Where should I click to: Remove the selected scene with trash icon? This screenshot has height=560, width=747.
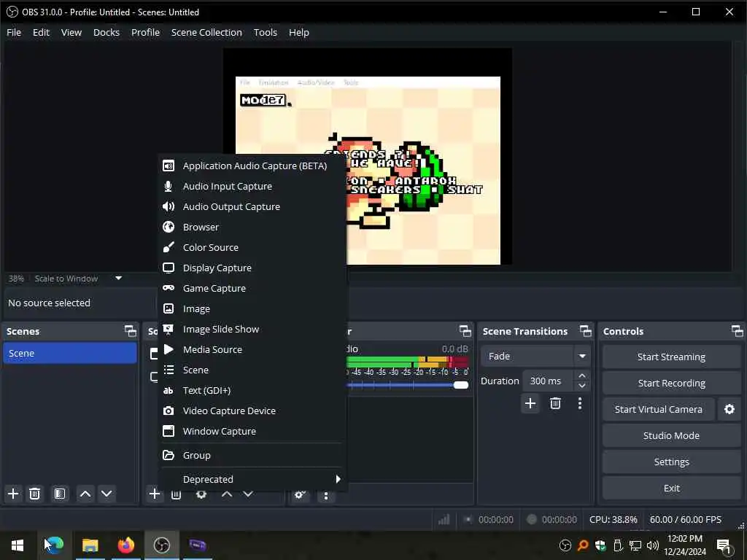(x=34, y=494)
